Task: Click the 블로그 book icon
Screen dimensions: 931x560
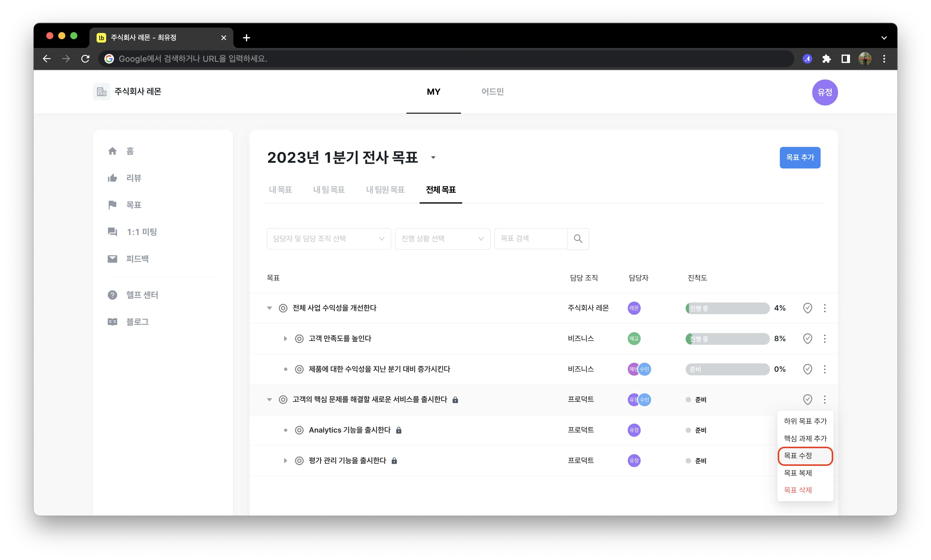Action: (x=112, y=322)
